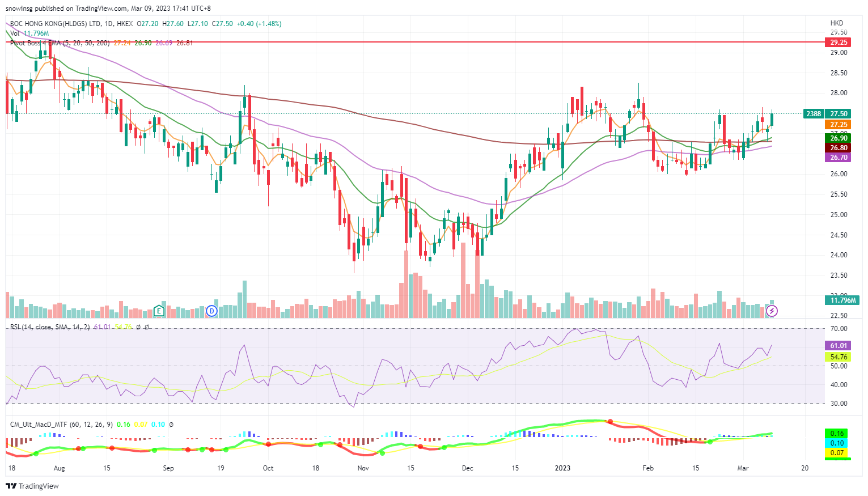Click the Feb label on the time axis

[x=648, y=468]
